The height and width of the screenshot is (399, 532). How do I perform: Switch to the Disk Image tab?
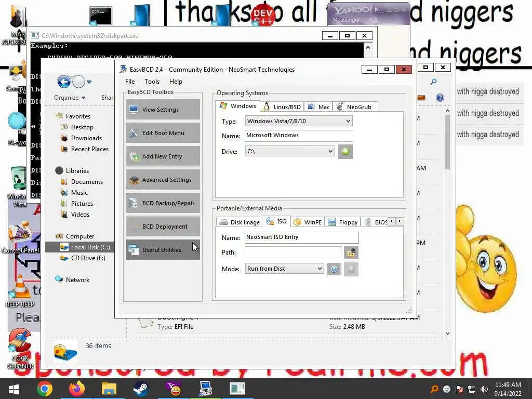point(240,222)
